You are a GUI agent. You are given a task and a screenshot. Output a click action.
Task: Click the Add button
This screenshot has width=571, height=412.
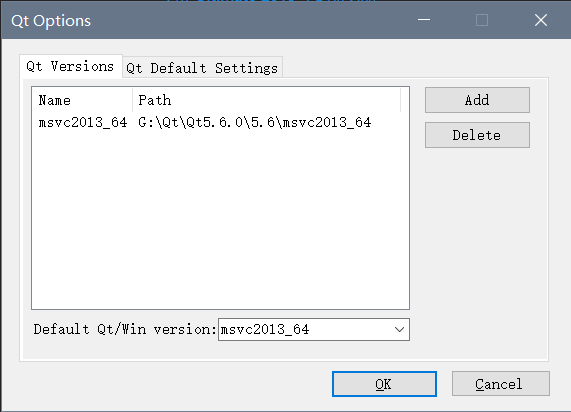[x=477, y=100]
